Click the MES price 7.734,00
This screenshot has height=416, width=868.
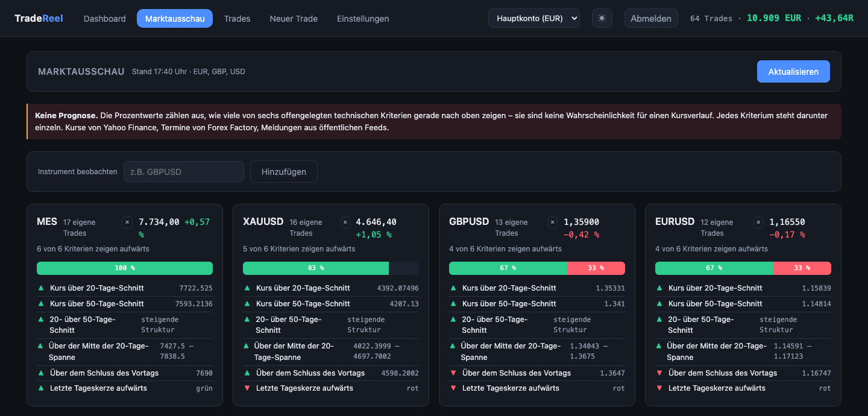(159, 222)
